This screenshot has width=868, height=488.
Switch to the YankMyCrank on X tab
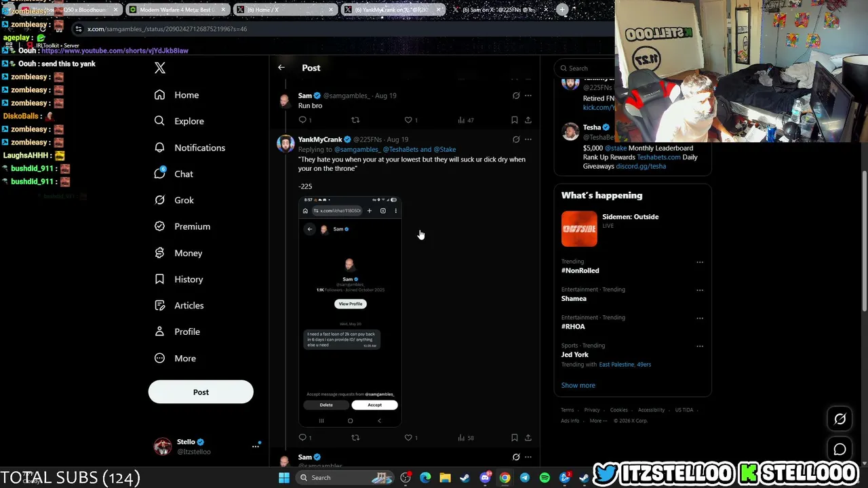pos(393,10)
